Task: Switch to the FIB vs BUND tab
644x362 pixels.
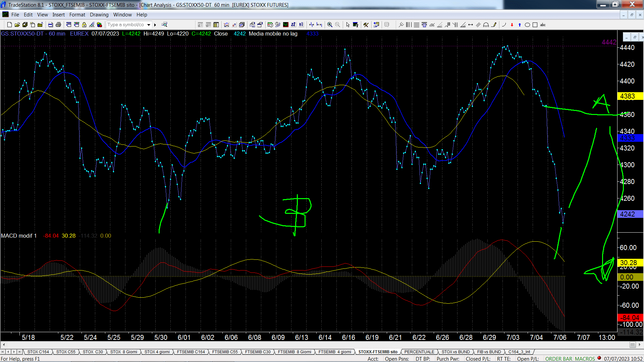Action: [x=489, y=352]
